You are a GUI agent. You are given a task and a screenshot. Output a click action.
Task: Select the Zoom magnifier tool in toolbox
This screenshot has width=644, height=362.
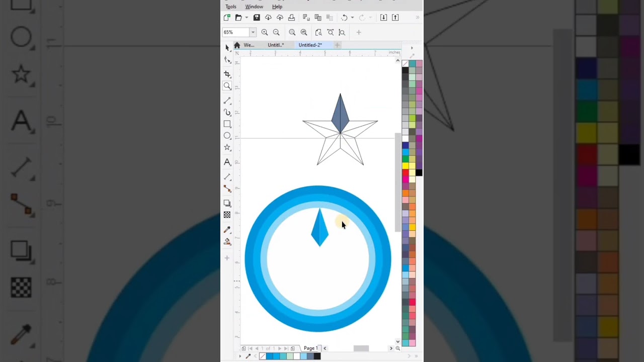pyautogui.click(x=227, y=86)
